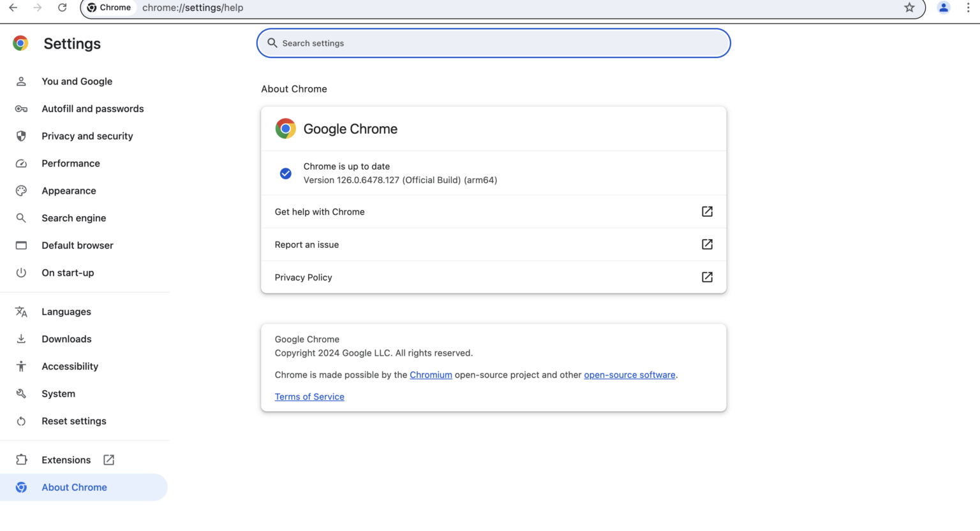Image resolution: width=980 pixels, height=531 pixels.
Task: Navigate to the Appearance settings section
Action: pyautogui.click(x=68, y=191)
